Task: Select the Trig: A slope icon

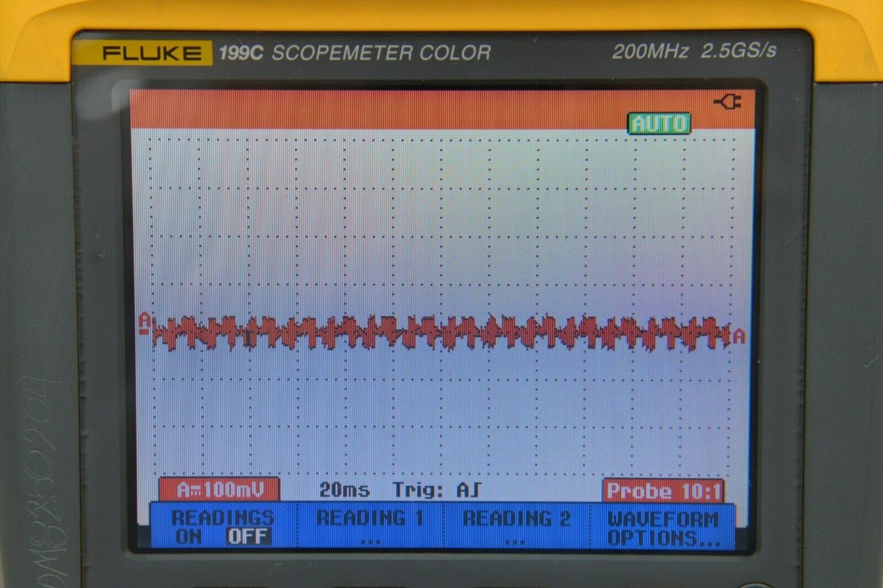Action: [x=475, y=489]
